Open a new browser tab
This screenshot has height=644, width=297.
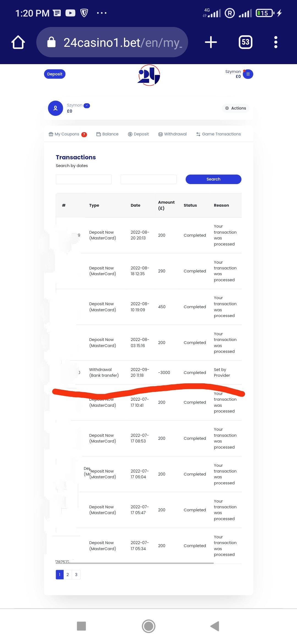point(211,42)
